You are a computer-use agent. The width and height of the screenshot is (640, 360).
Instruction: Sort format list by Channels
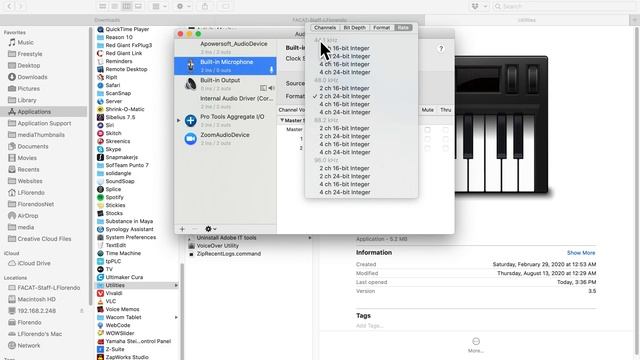click(325, 28)
